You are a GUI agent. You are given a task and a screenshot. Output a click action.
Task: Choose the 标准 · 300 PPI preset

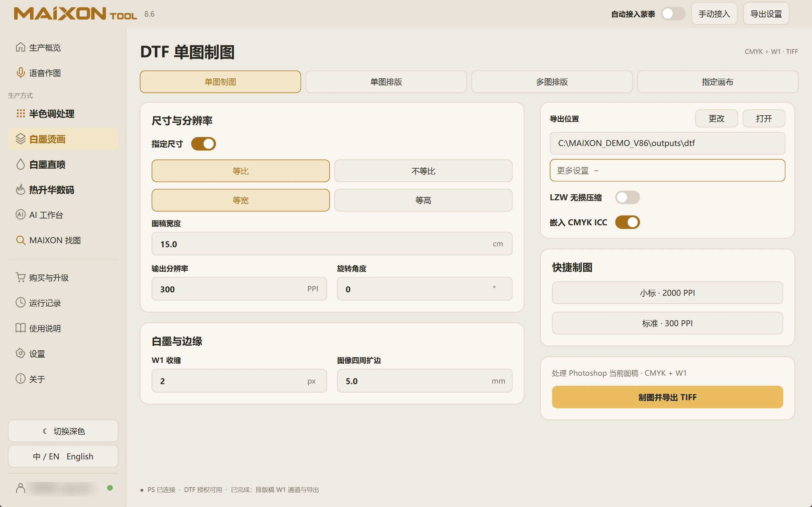coord(667,323)
